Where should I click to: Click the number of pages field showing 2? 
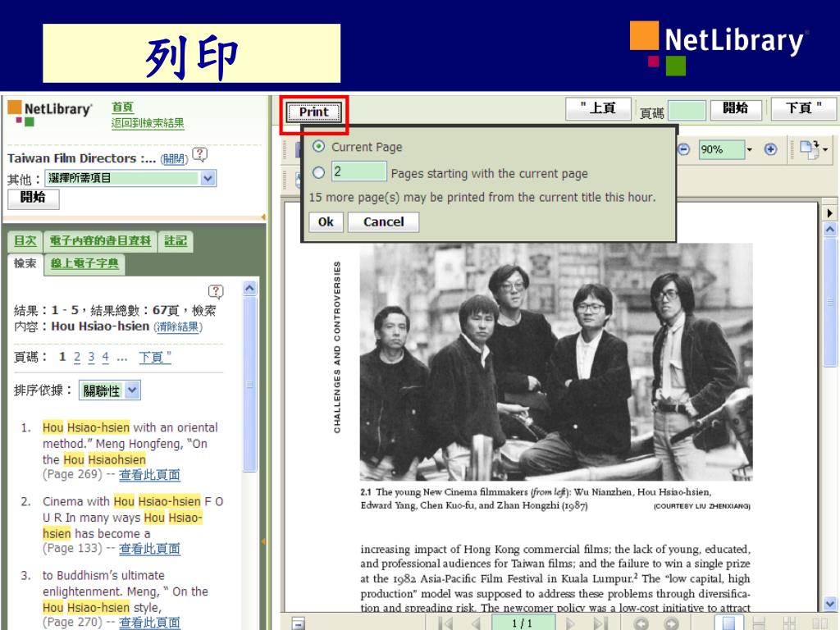(358, 171)
